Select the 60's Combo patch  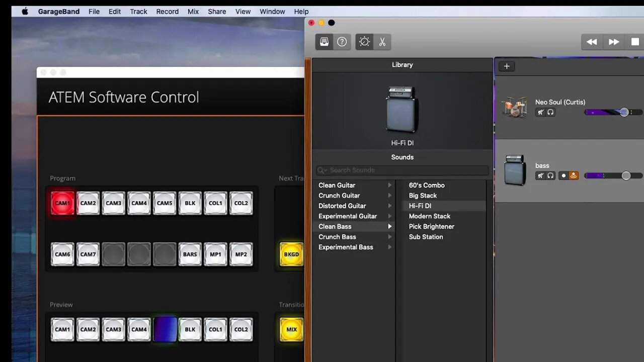click(427, 185)
